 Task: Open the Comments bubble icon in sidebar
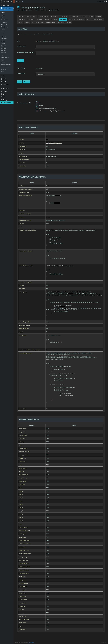coord(2,85)
